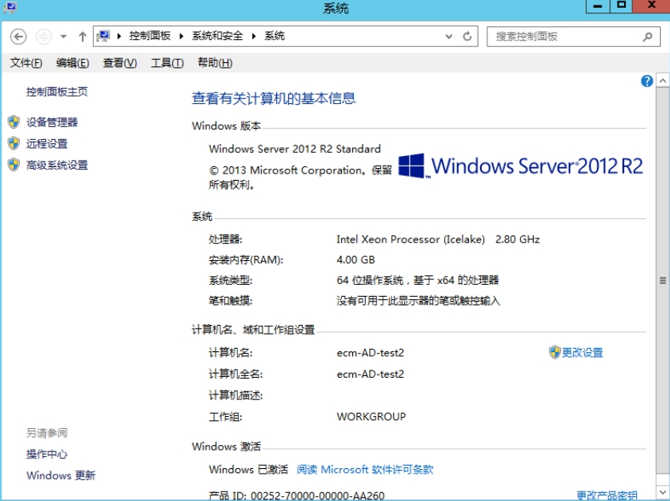This screenshot has width=670, height=501.
Task: Click the WORKGROUP value
Action: (371, 416)
